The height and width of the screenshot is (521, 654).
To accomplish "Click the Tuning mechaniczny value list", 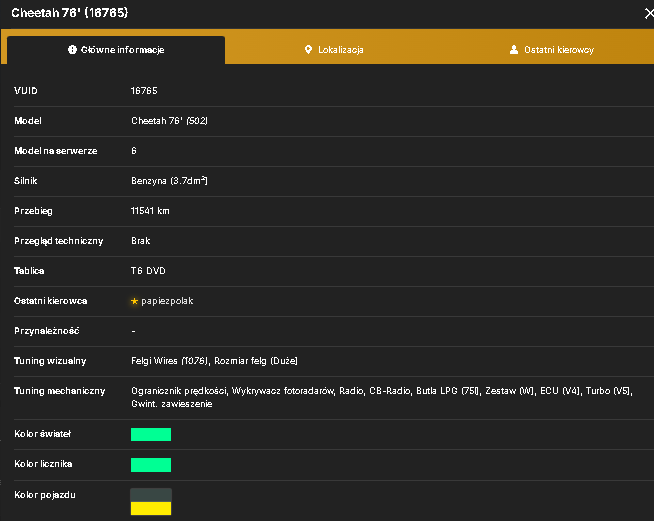I will pyautogui.click(x=382, y=397).
